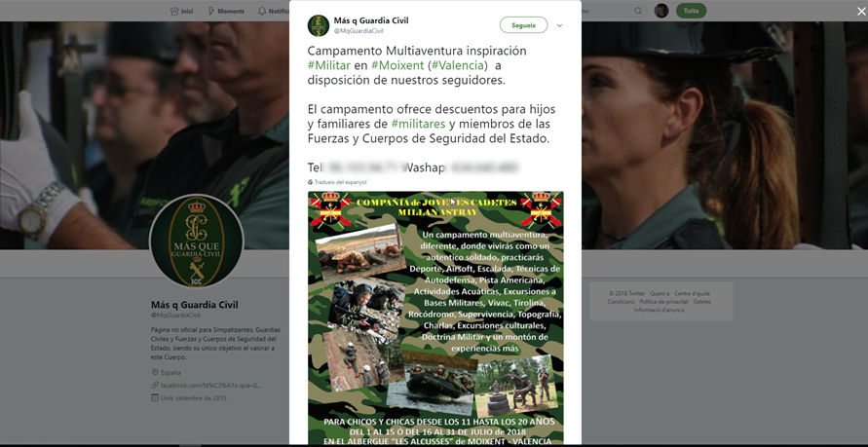Viewport: 868px width, 447px height.
Task: Open the #Militar hashtag
Action: [x=329, y=66]
